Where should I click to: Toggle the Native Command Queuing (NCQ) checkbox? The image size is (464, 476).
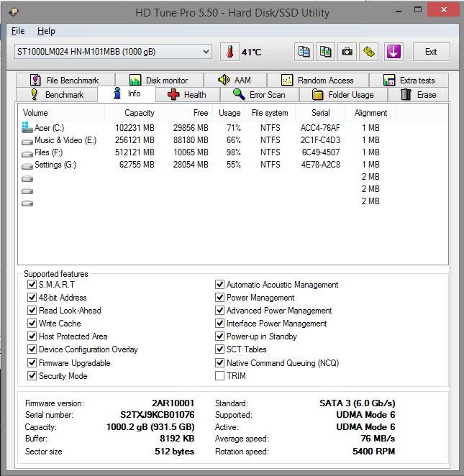tap(219, 363)
